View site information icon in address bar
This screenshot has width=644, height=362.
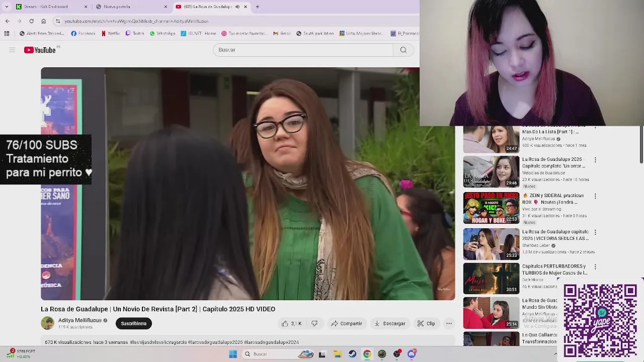58,21
